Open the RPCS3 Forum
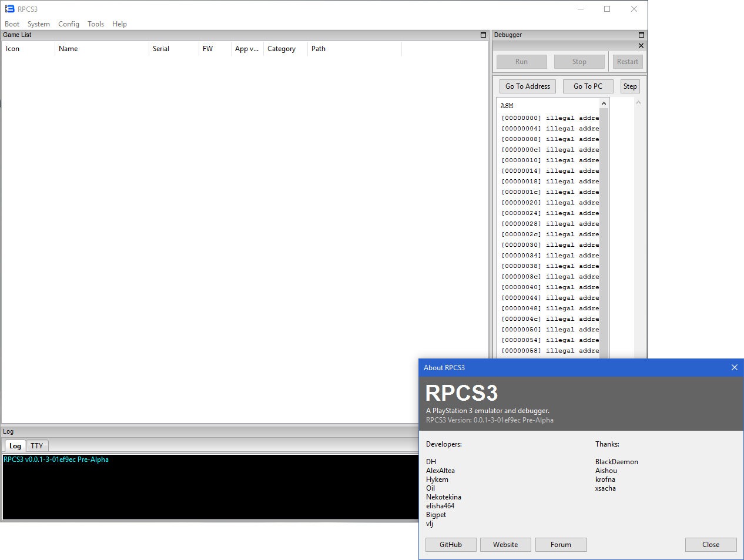 (x=561, y=544)
